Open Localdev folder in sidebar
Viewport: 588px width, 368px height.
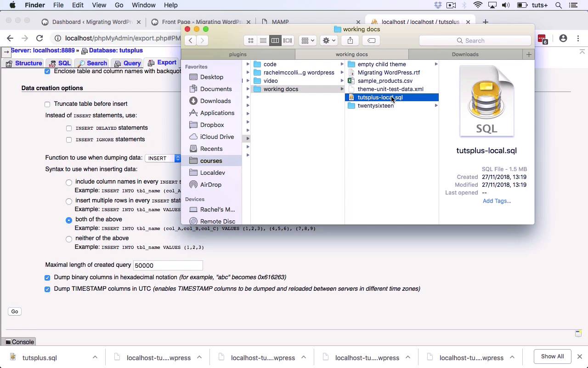tap(212, 172)
